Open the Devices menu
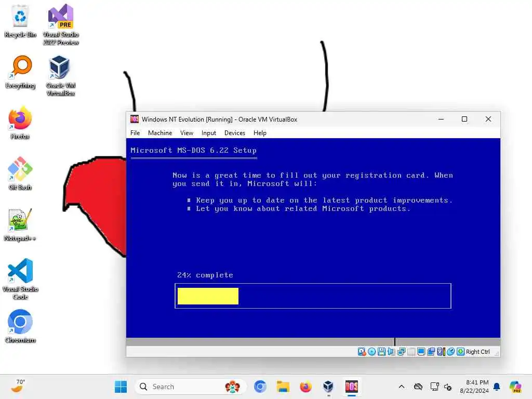The height and width of the screenshot is (399, 532). 234,133
